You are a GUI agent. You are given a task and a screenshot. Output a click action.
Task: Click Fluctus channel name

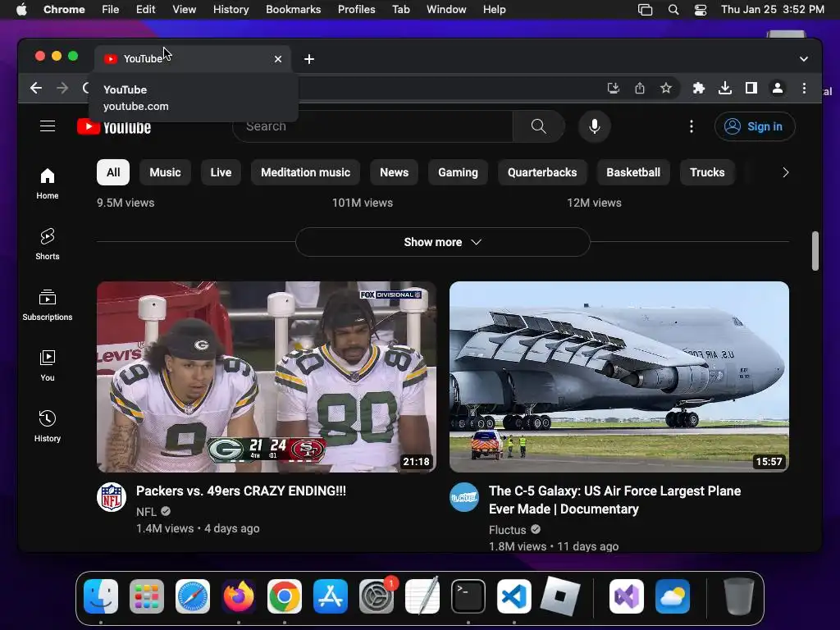(507, 530)
